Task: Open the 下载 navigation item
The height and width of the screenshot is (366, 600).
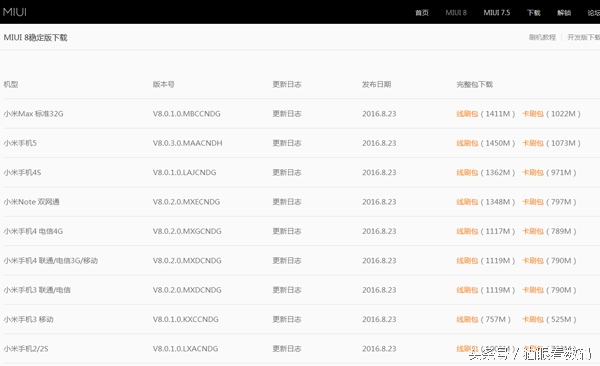Action: 533,13
